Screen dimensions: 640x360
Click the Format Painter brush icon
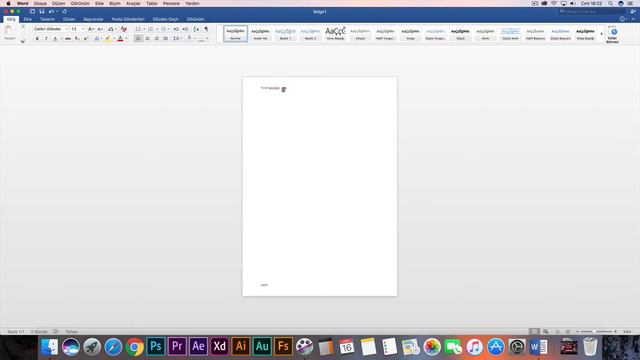tap(23, 40)
